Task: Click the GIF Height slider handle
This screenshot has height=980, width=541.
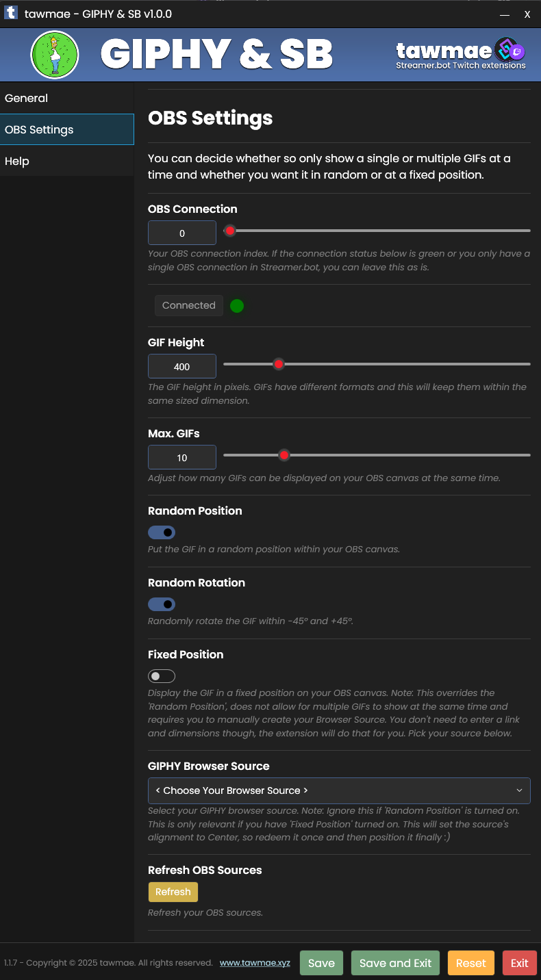Action: click(279, 364)
